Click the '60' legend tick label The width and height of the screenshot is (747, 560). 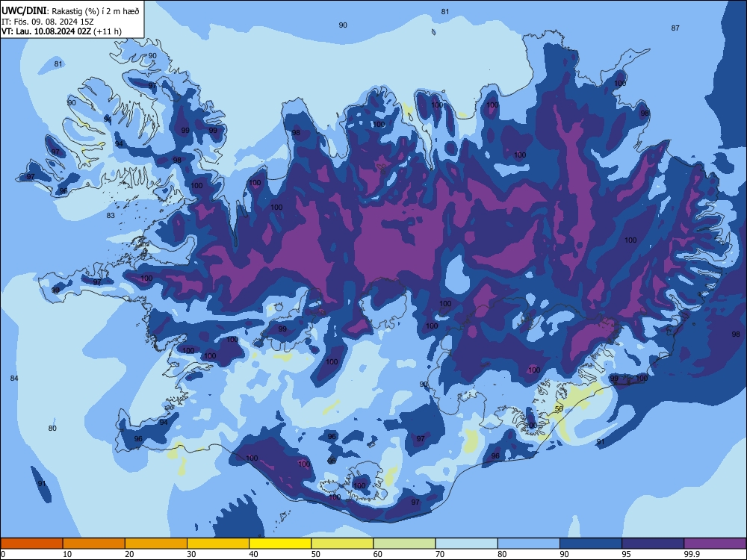(378, 554)
